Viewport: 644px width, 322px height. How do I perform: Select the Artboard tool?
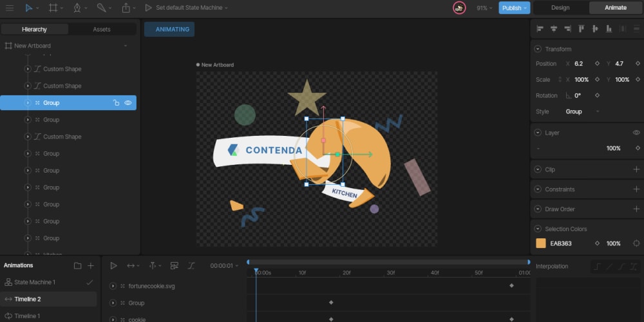click(x=53, y=8)
